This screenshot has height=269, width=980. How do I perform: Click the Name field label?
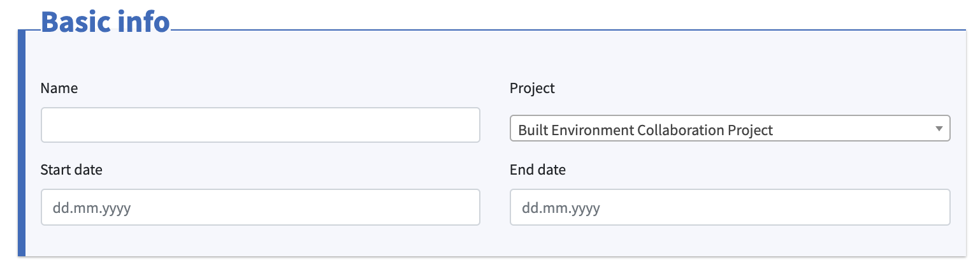pos(59,89)
